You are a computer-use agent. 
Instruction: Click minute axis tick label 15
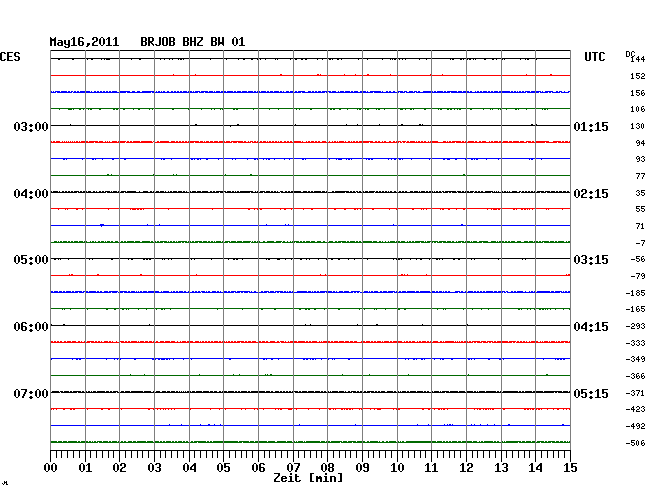pyautogui.click(x=570, y=468)
